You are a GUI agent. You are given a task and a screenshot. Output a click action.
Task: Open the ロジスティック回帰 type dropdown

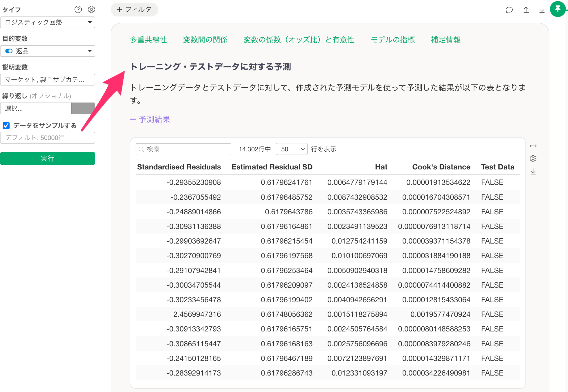coord(48,22)
